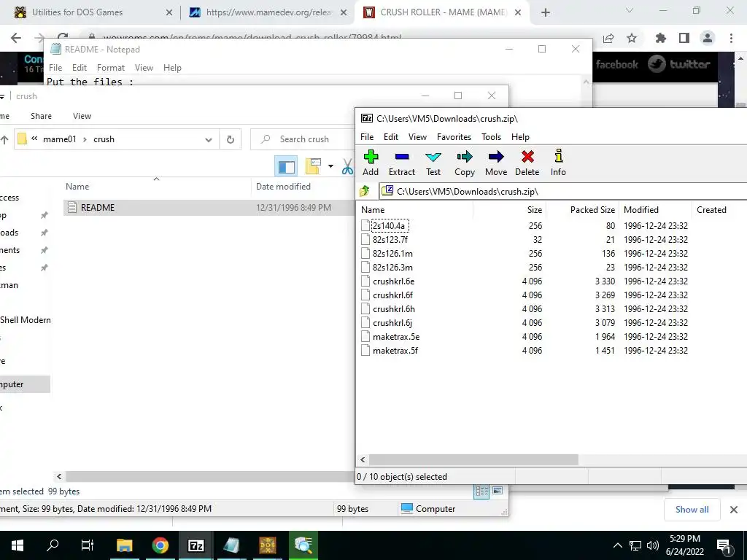This screenshot has height=560, width=747.
Task: Open the Tools menu in 7-Zip
Action: tap(491, 136)
